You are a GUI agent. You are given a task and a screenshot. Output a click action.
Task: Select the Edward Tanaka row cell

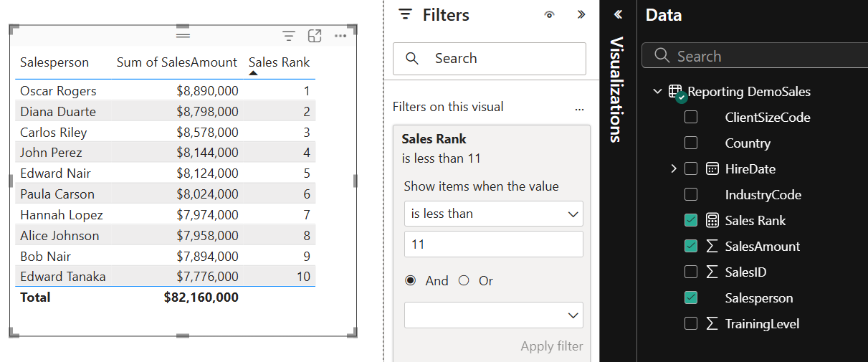coord(63,277)
